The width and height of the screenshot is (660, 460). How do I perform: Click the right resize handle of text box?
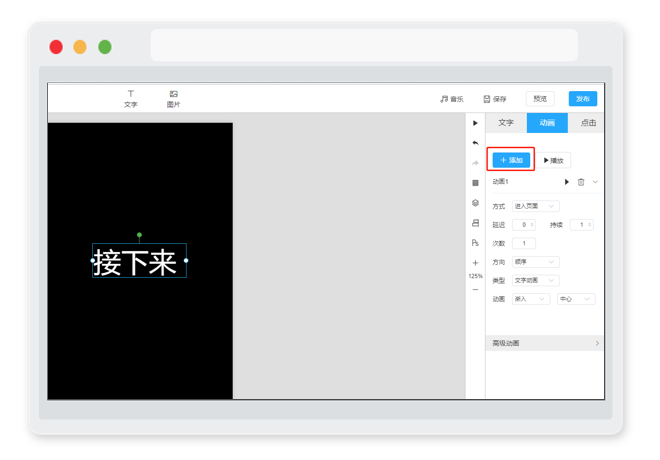click(186, 261)
